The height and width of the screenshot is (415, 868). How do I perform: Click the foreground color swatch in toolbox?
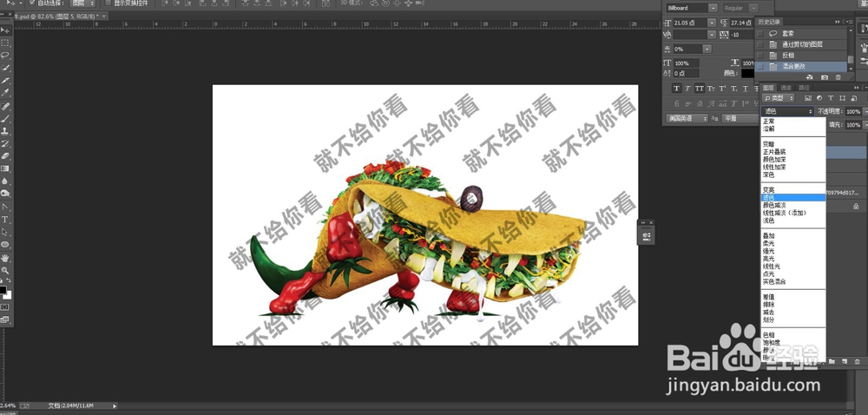coord(3,290)
